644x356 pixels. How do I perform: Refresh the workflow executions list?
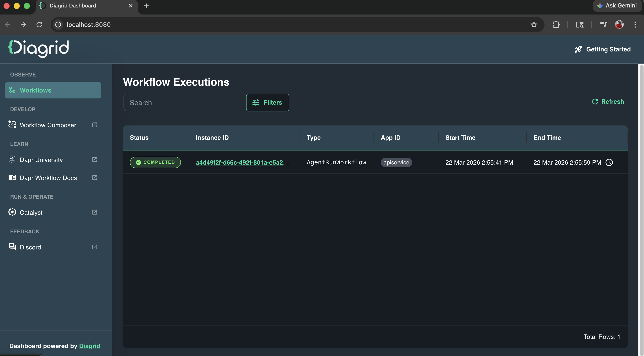(x=608, y=102)
